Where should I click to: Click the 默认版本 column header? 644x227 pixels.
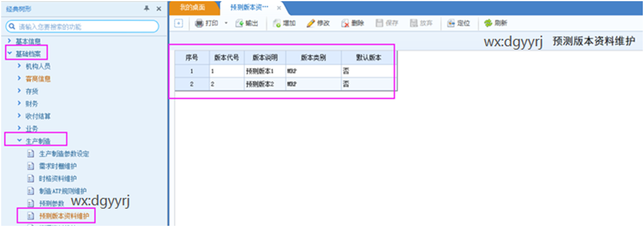[x=369, y=58]
